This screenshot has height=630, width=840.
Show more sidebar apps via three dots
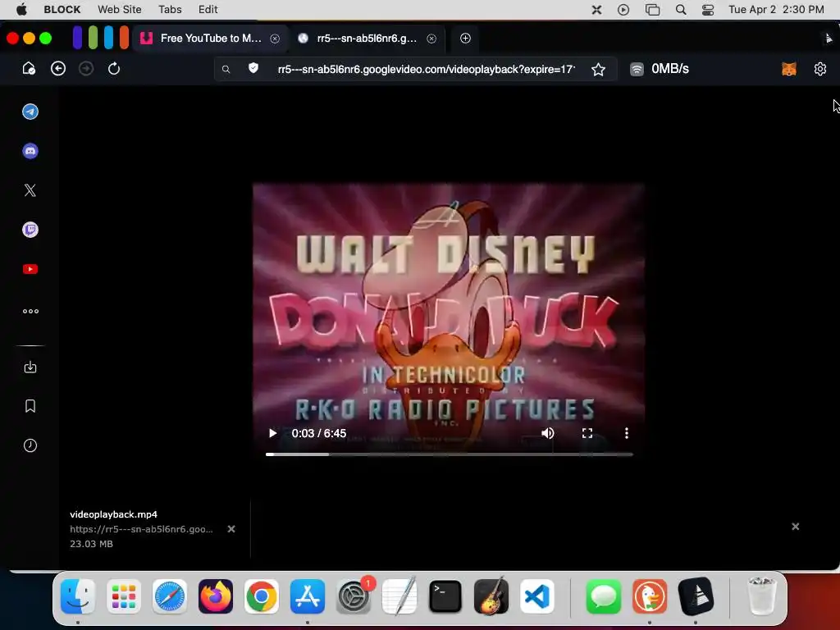[x=30, y=311]
